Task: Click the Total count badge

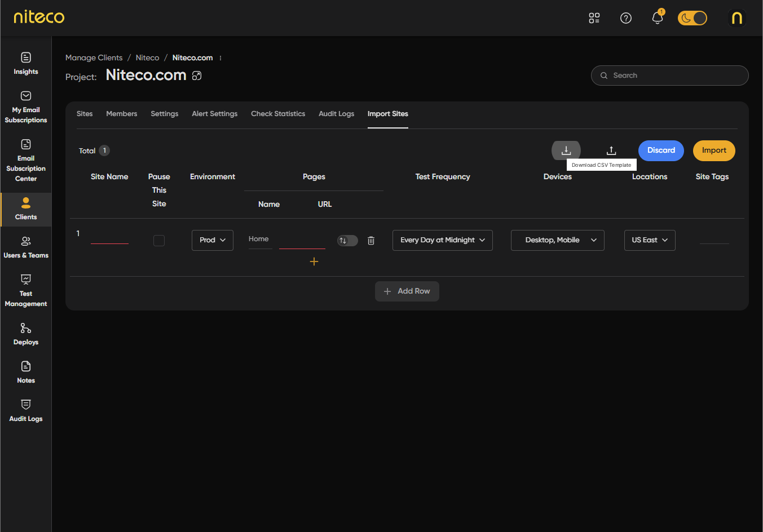Action: pos(104,150)
